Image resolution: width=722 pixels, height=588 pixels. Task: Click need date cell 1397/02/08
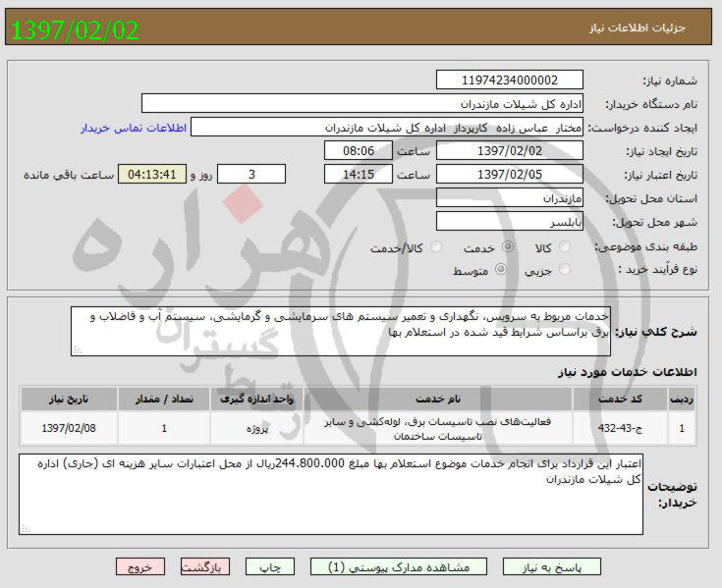tap(69, 428)
